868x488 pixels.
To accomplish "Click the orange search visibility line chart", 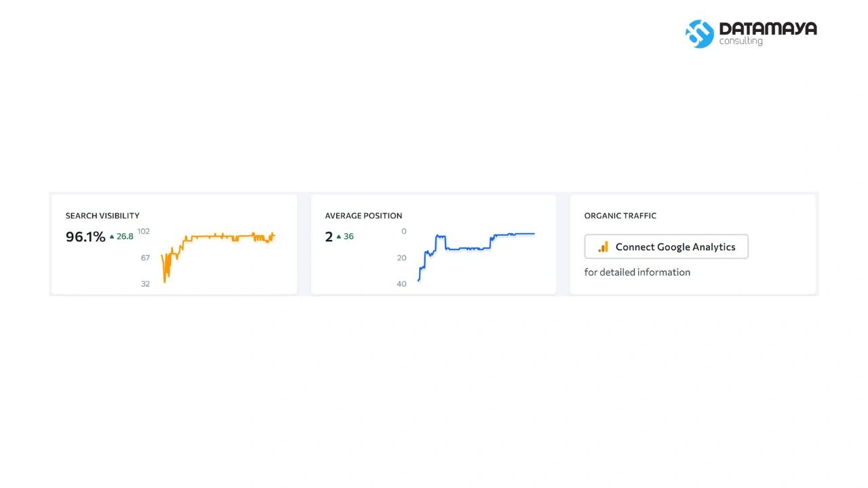I will tap(218, 257).
